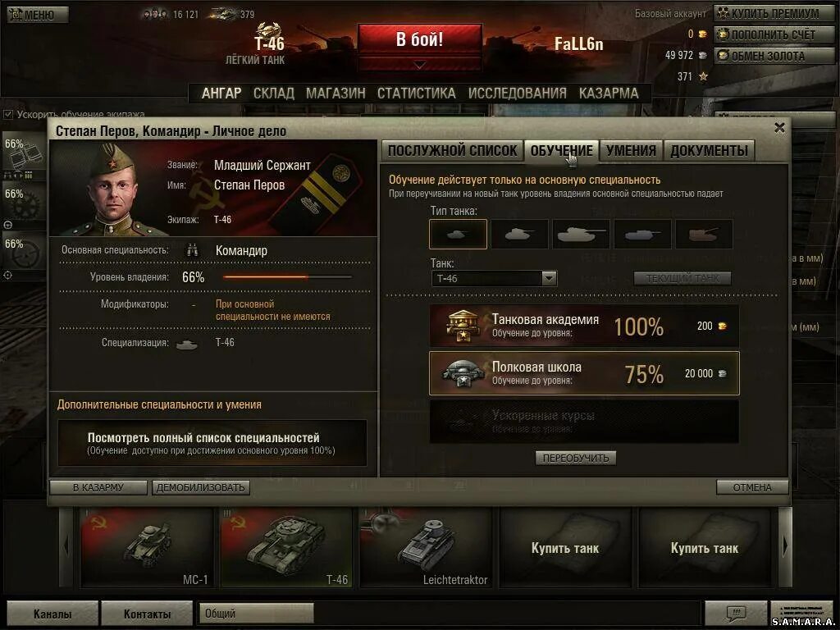
Task: Select the light tank type icon
Action: point(458,234)
